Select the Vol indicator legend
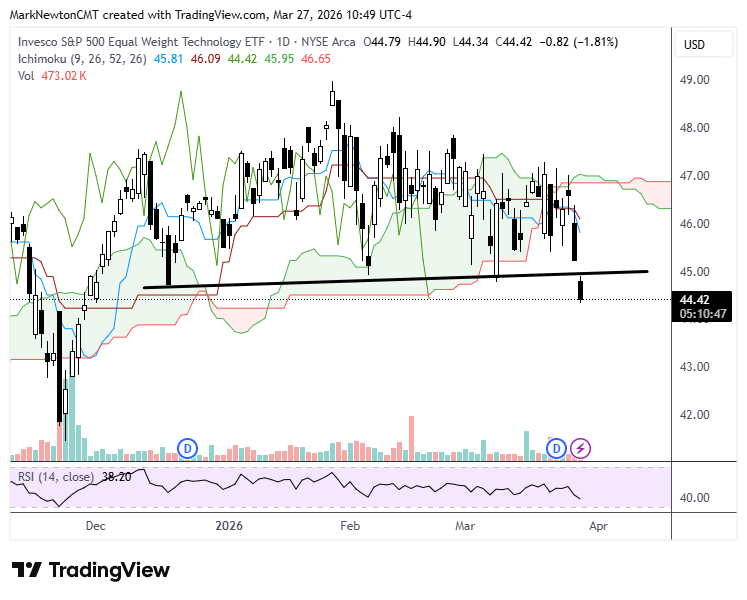Viewport: 747px width, 600px height. click(26, 76)
